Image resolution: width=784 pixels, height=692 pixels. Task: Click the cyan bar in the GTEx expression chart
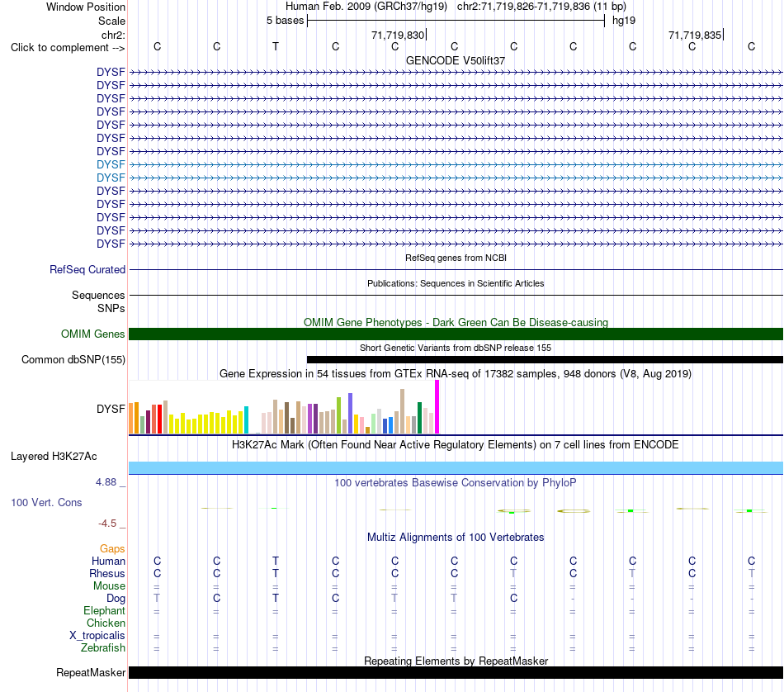pos(246,419)
